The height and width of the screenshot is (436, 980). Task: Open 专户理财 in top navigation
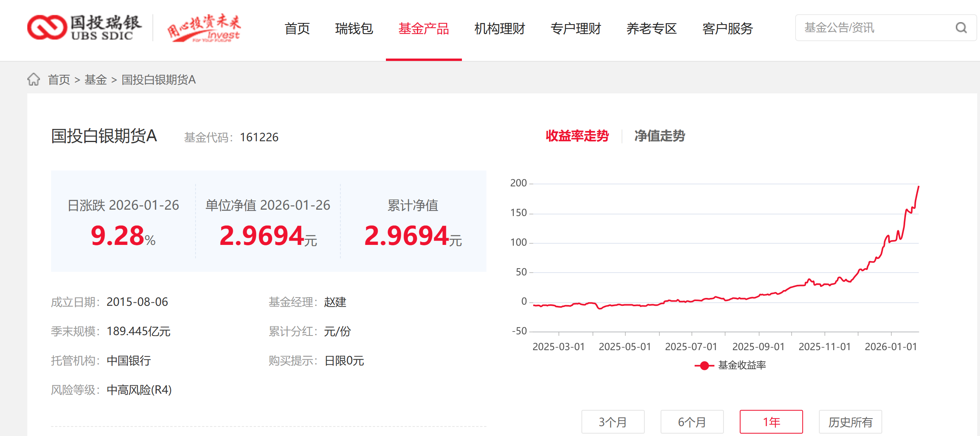575,28
